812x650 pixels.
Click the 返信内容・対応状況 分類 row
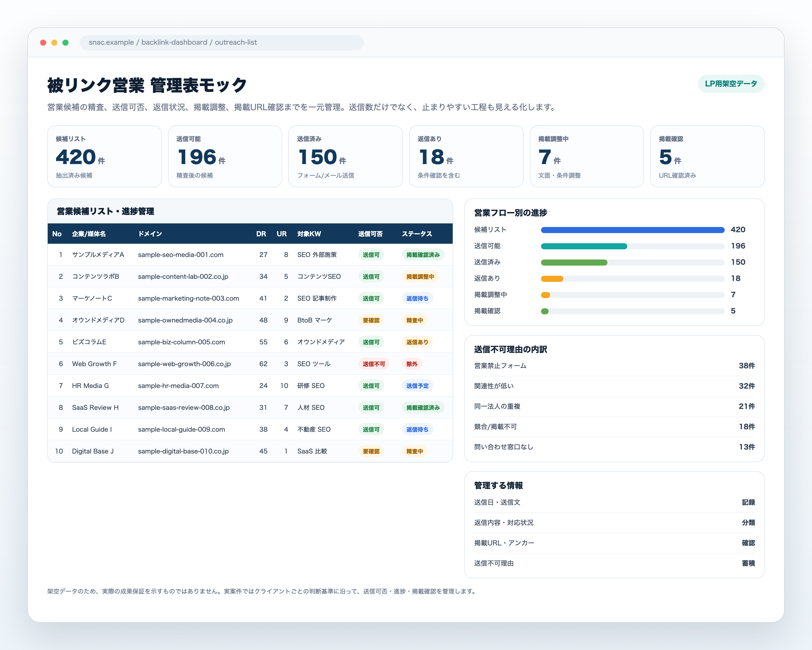click(x=614, y=523)
